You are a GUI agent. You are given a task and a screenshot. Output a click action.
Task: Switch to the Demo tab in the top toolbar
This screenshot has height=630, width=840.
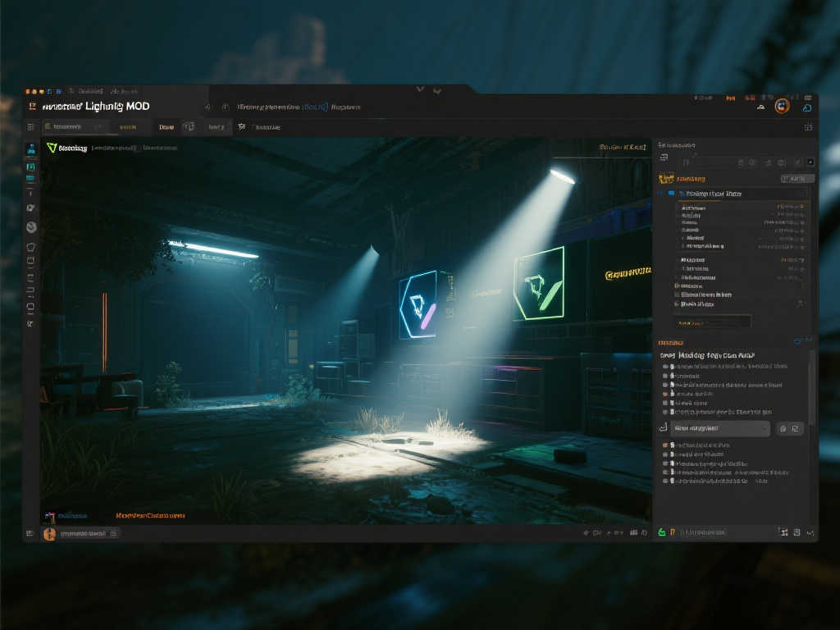click(167, 126)
